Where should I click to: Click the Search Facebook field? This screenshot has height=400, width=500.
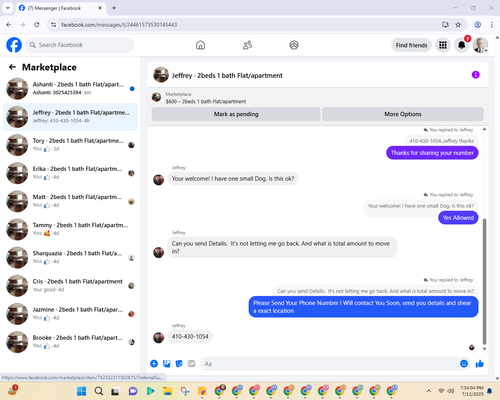click(x=80, y=45)
